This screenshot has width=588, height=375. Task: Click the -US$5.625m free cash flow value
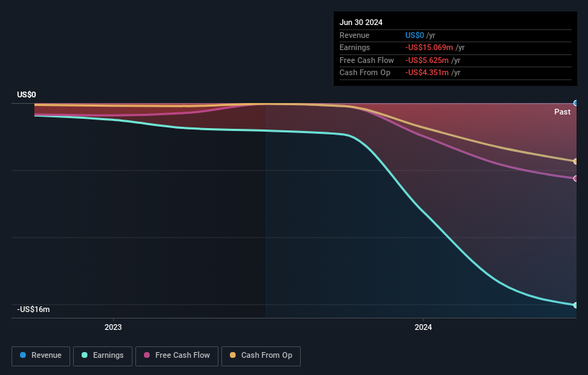[x=427, y=60]
